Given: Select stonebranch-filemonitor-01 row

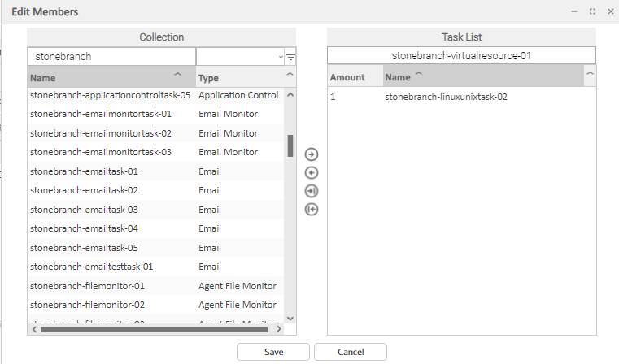Looking at the screenshot, I should [87, 286].
